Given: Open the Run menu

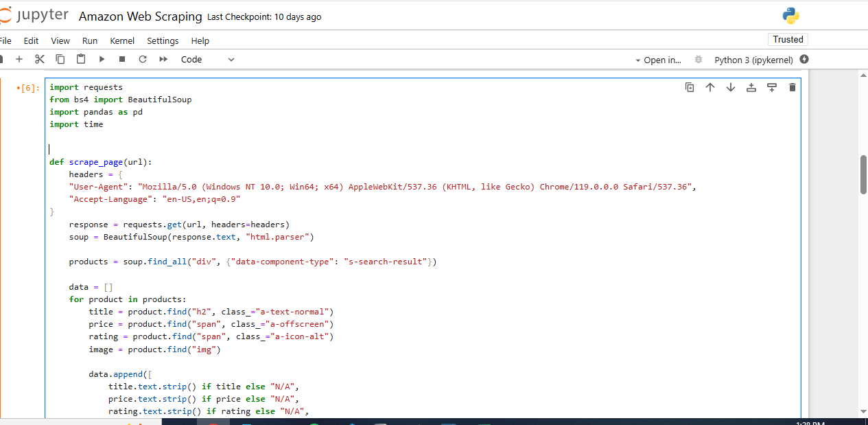Looking at the screenshot, I should point(90,41).
